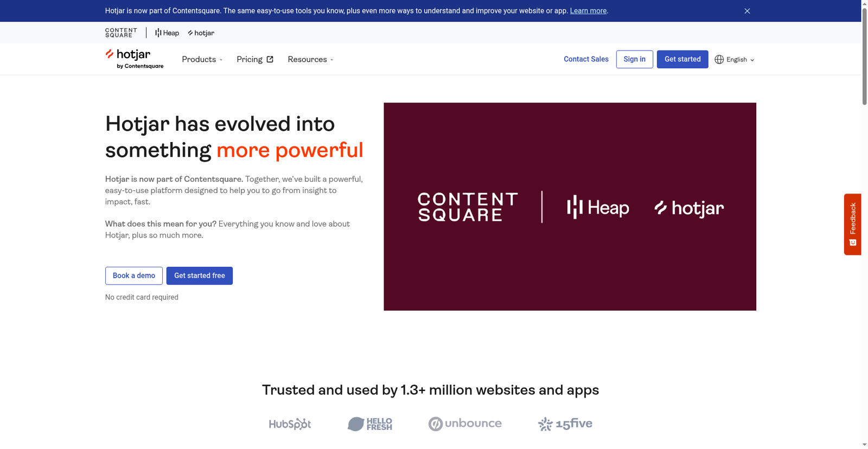Click the Contentsquare logo in top bar
Viewport: 868px width, 449px height.
[121, 33]
